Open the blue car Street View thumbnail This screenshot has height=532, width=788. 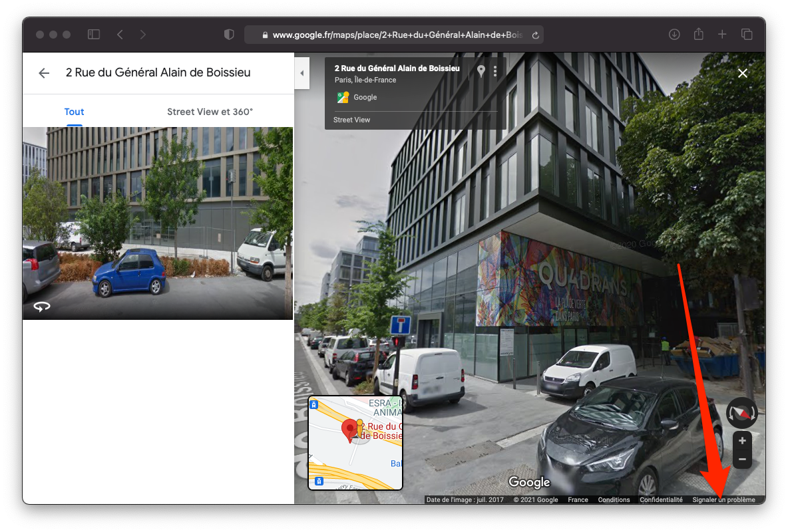(158, 223)
